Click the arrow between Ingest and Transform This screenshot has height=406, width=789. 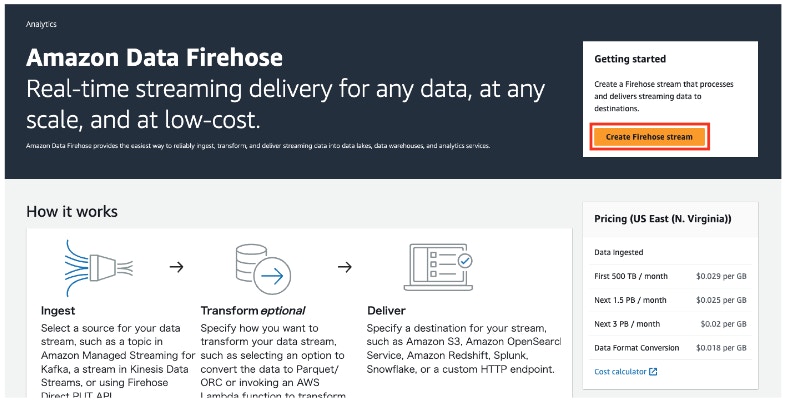[x=176, y=267]
